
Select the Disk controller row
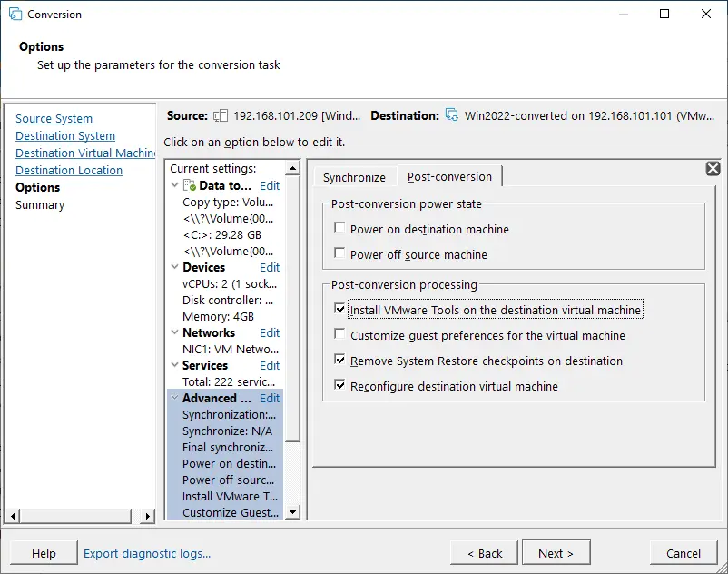pyautogui.click(x=228, y=300)
